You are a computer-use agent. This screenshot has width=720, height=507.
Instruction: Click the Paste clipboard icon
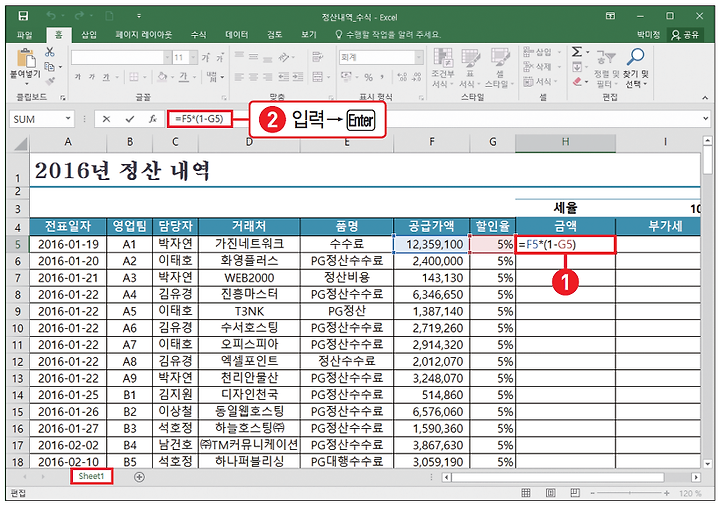[x=25, y=58]
